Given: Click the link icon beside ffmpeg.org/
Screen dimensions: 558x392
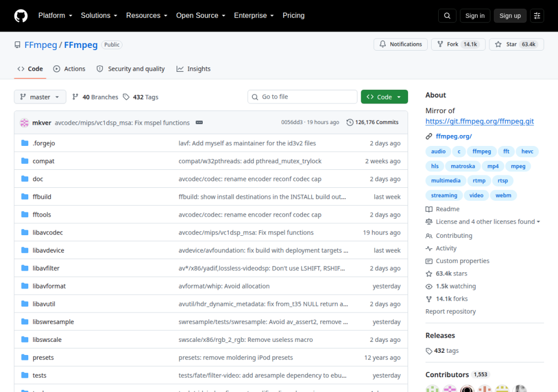Looking at the screenshot, I should pos(429,136).
